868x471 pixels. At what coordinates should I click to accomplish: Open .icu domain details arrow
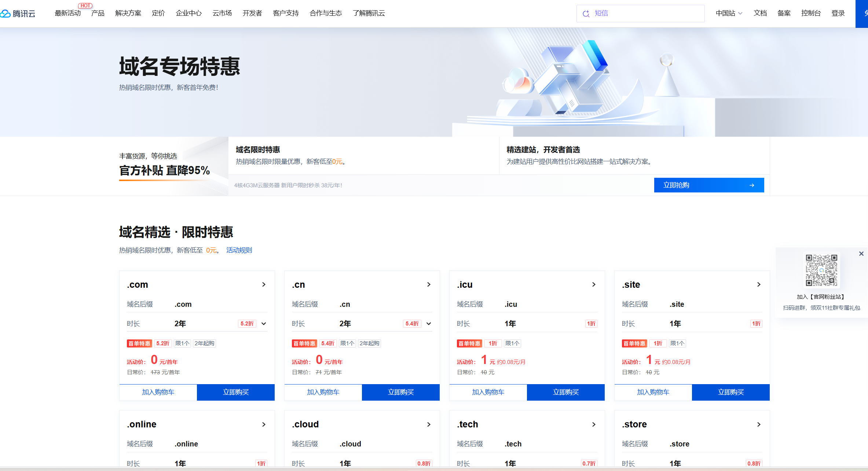click(x=594, y=284)
